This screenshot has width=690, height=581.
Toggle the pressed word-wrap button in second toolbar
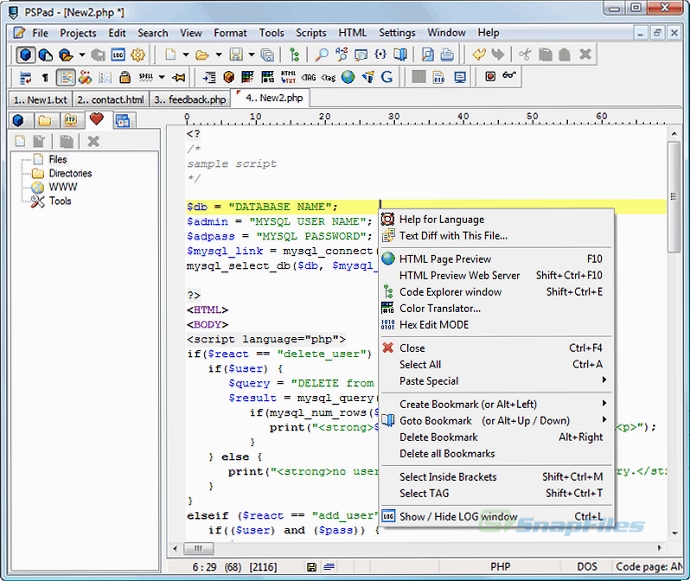click(x=66, y=77)
